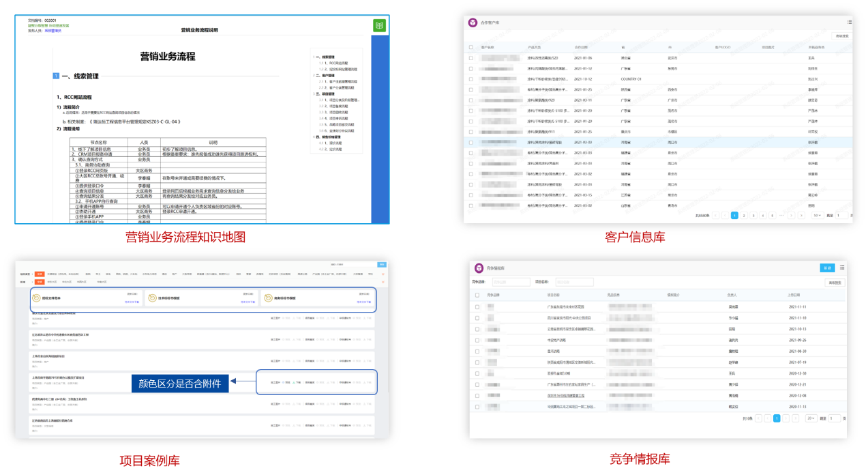Tick the checkbox for the 2020-11-13 intelligence row
Viewport: 868px width, 475px height.
477,407
